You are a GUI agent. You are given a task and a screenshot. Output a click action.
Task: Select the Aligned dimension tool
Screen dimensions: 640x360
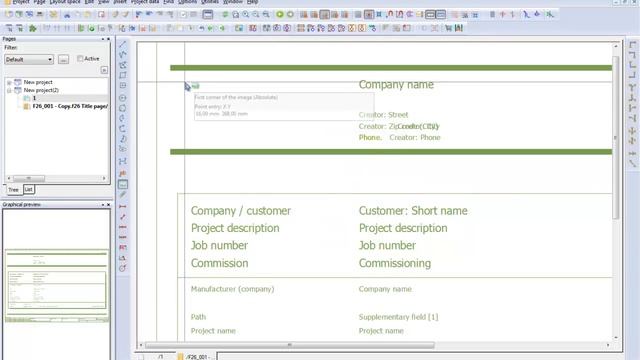[x=122, y=217]
